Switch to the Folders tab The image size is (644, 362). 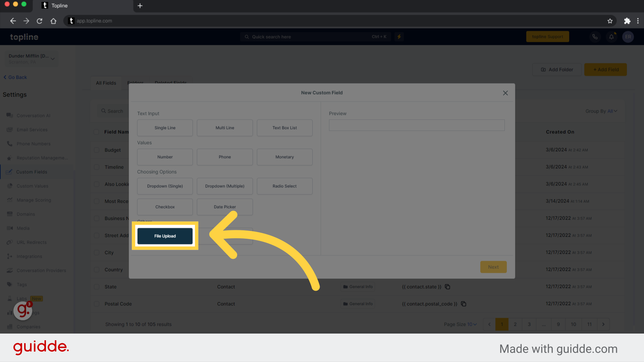136,83
